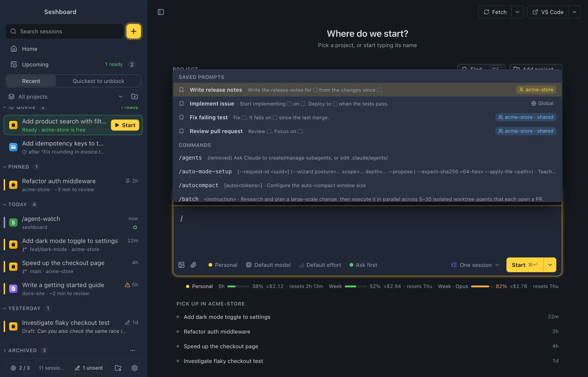Start the queued Add product search session
588x377 pixels.
(125, 125)
